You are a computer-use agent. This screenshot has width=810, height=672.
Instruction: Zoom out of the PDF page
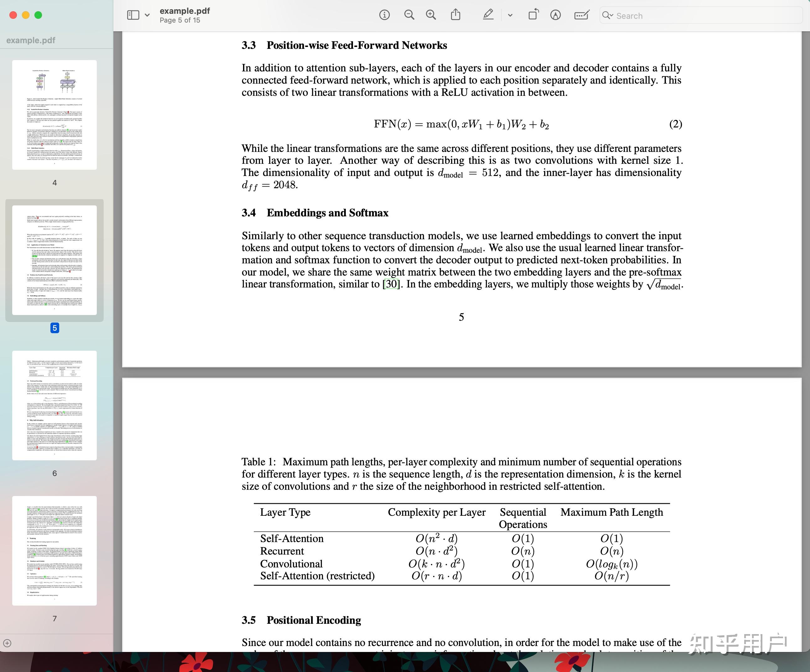409,15
